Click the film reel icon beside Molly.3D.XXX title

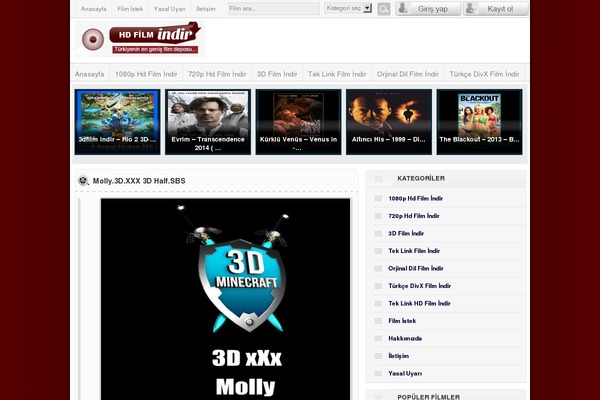(83, 180)
